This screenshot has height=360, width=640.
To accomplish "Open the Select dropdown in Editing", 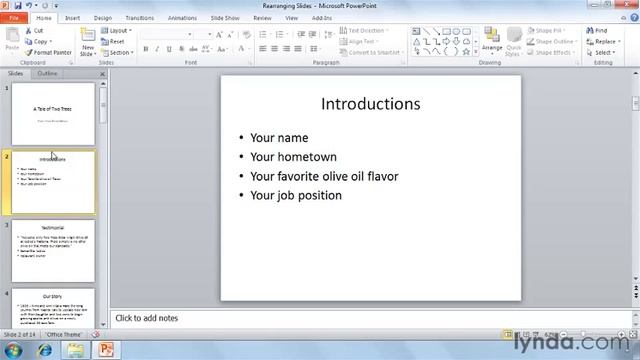I will [601, 53].
